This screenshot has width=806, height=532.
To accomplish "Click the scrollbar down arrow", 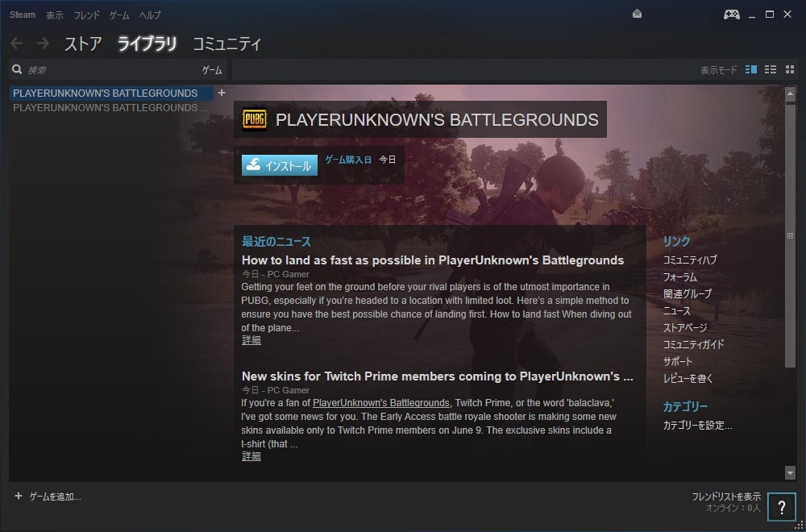I will coord(790,473).
